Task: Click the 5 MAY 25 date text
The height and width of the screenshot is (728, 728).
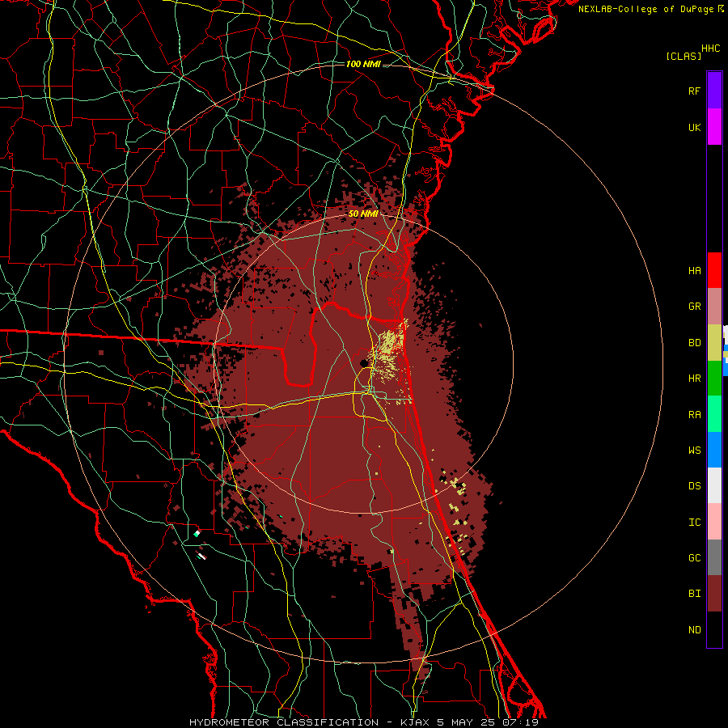Action: (x=467, y=722)
